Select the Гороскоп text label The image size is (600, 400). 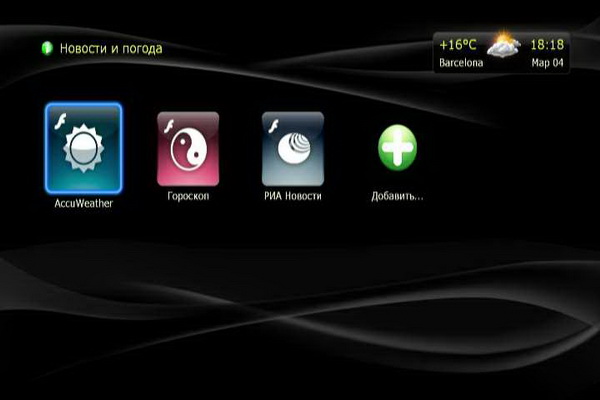tap(188, 197)
